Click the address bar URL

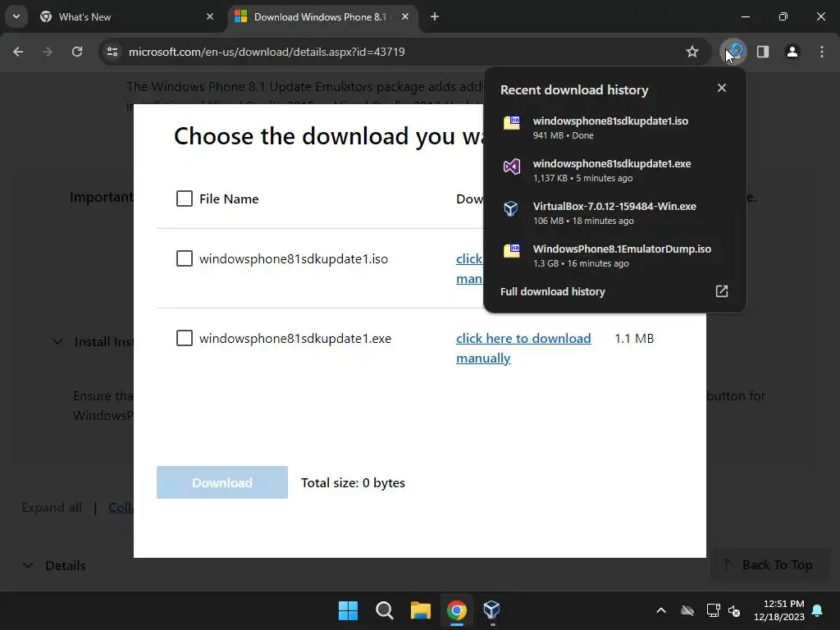267,52
